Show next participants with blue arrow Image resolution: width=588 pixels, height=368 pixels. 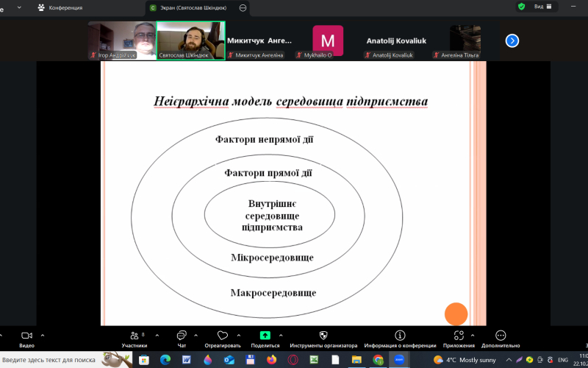tap(512, 40)
